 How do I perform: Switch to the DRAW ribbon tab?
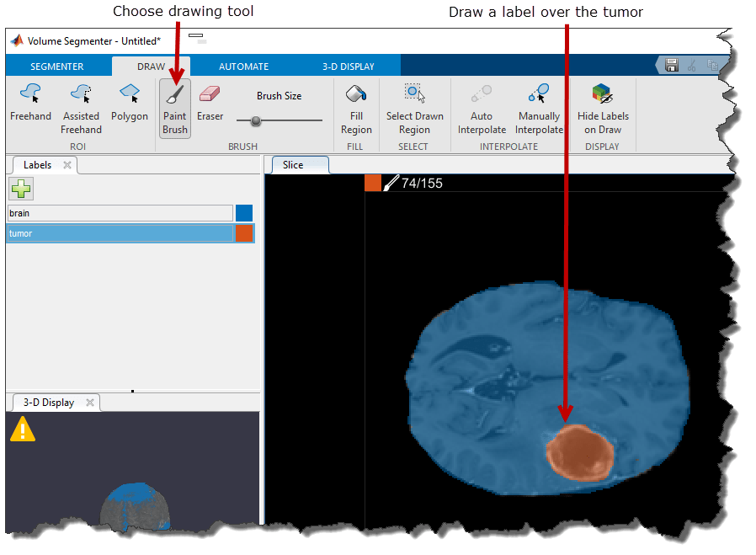[x=151, y=67]
